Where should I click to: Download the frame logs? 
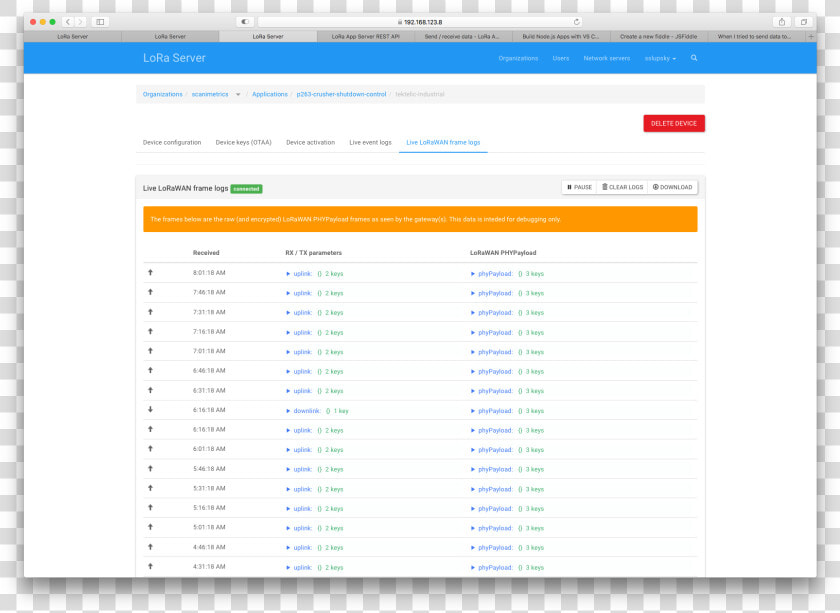tap(672, 187)
